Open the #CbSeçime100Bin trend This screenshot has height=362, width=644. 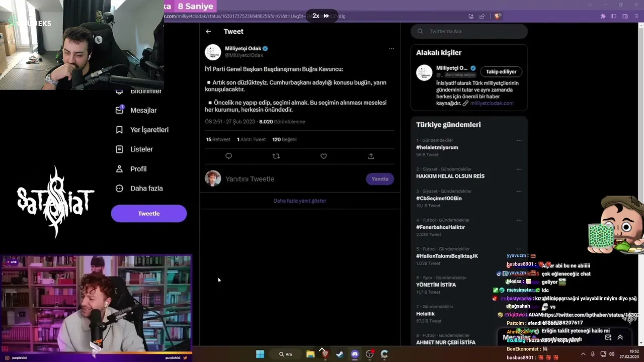(439, 198)
